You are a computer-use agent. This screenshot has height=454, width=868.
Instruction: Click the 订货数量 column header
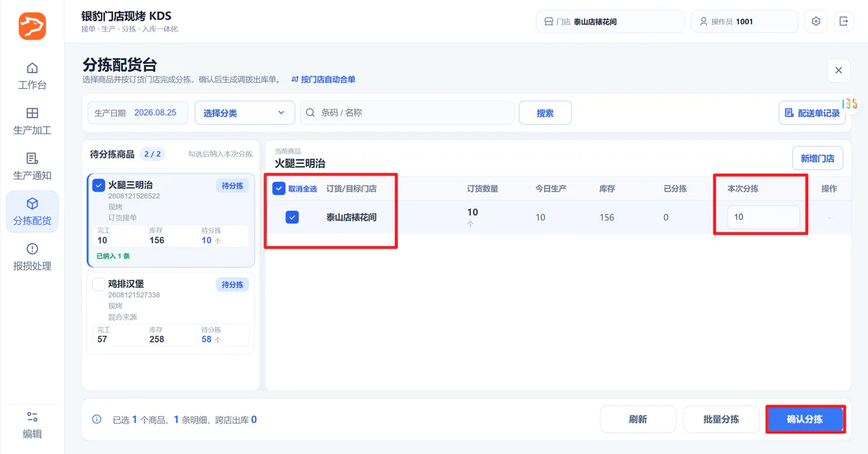483,188
